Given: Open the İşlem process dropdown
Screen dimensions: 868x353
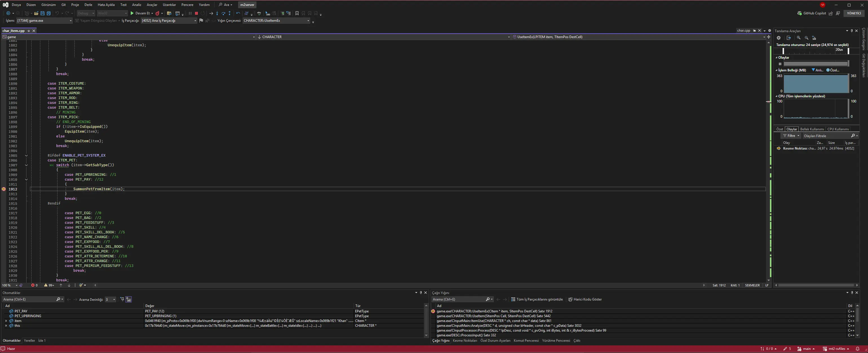Looking at the screenshot, I should (x=45, y=21).
